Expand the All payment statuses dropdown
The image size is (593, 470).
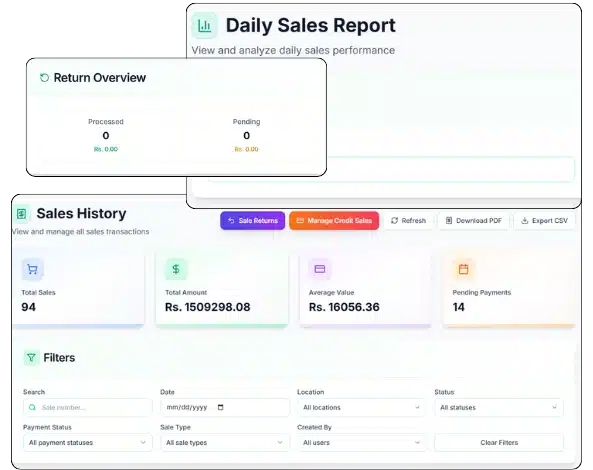pyautogui.click(x=88, y=442)
